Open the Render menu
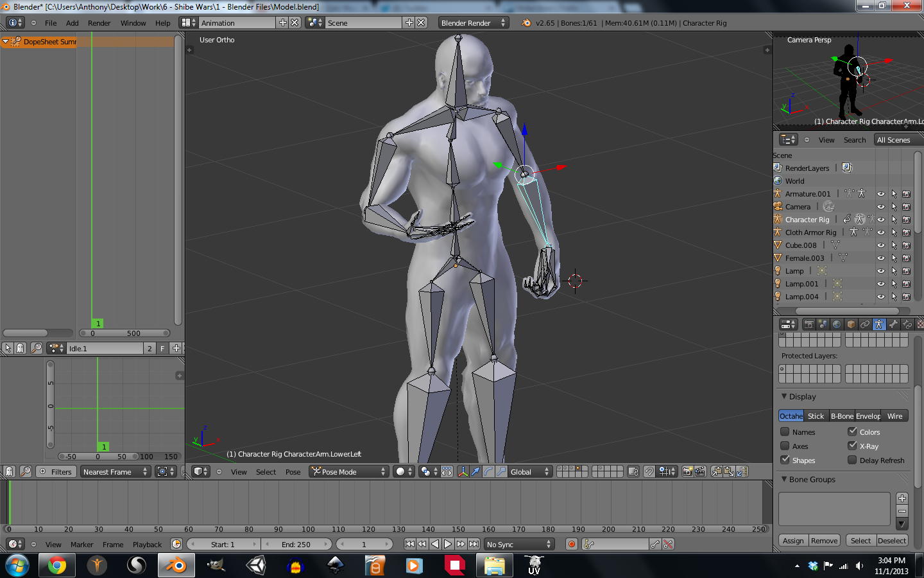This screenshot has width=924, height=578. tap(99, 23)
